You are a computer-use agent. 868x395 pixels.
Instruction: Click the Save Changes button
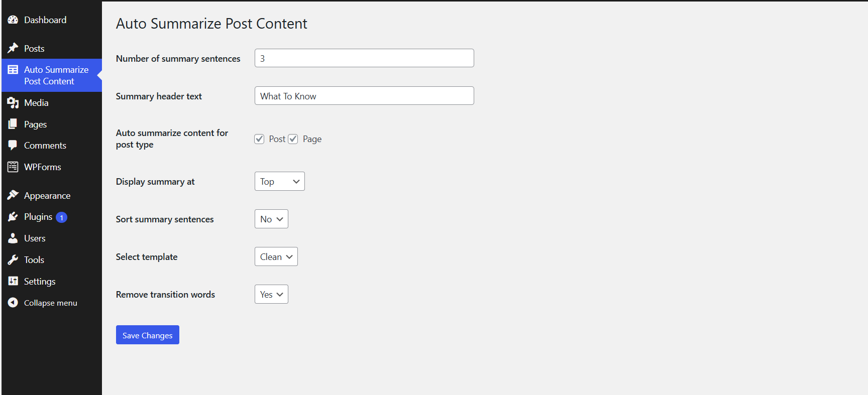tap(148, 335)
